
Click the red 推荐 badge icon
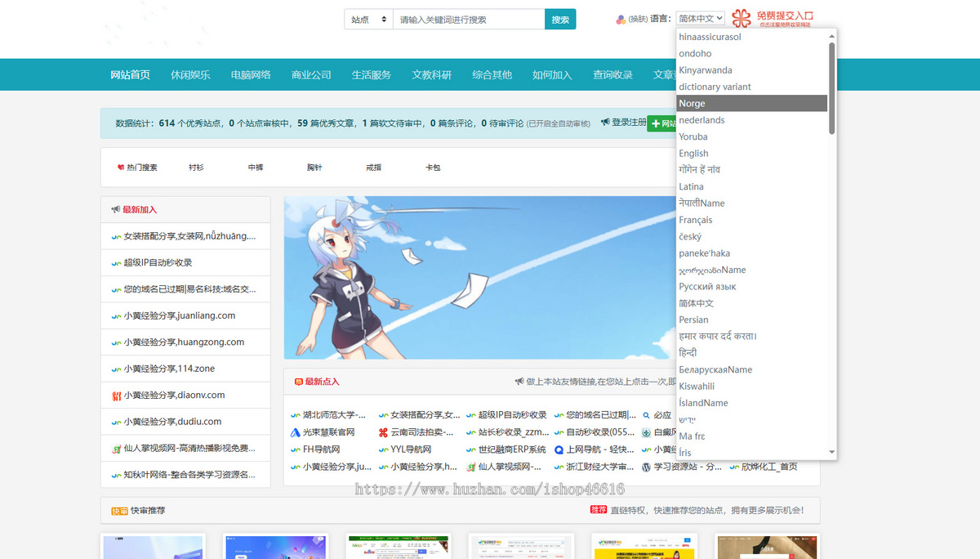pyautogui.click(x=599, y=510)
